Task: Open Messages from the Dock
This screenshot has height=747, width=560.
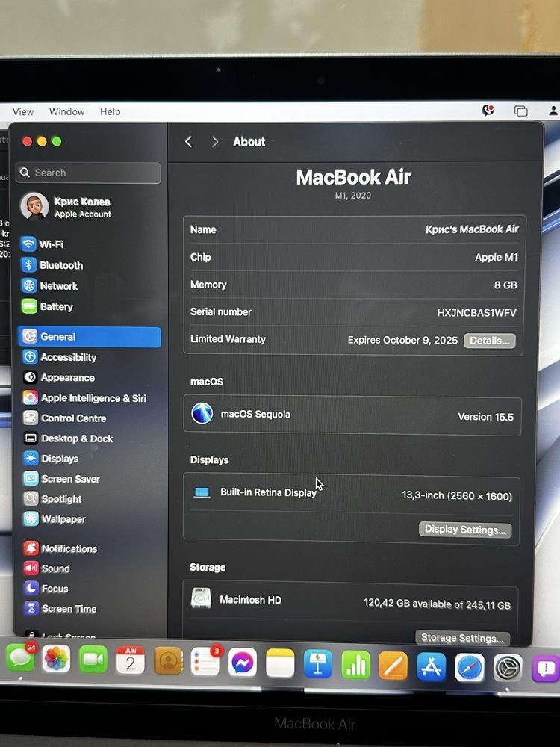Action: coord(20,658)
